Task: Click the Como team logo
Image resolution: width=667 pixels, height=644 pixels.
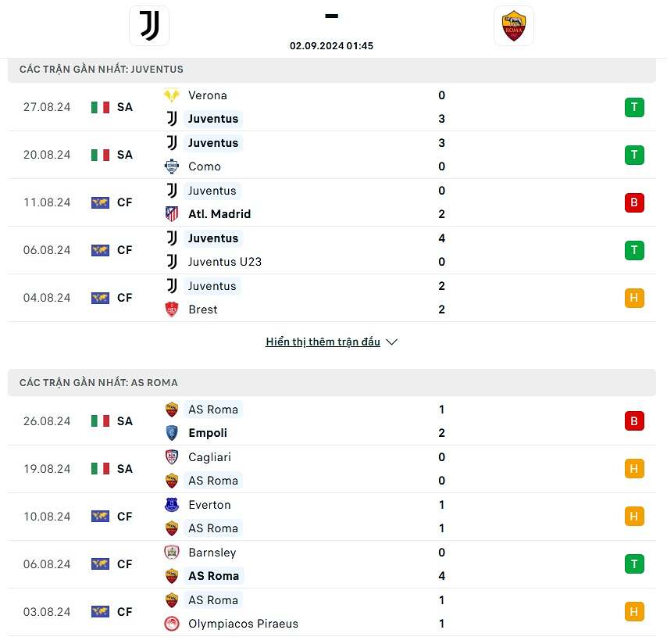Action: [x=172, y=166]
